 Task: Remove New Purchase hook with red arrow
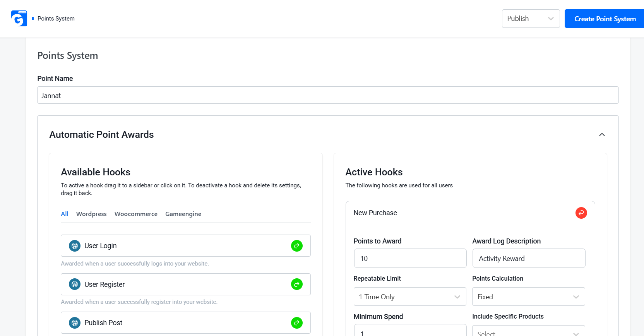coord(581,213)
